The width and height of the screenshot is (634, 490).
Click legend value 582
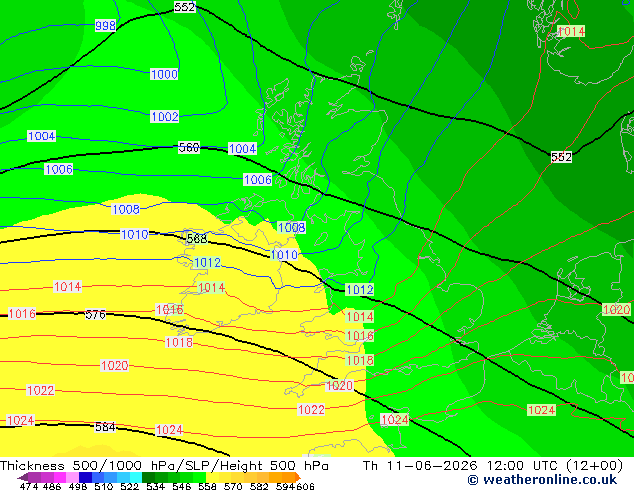259,486
